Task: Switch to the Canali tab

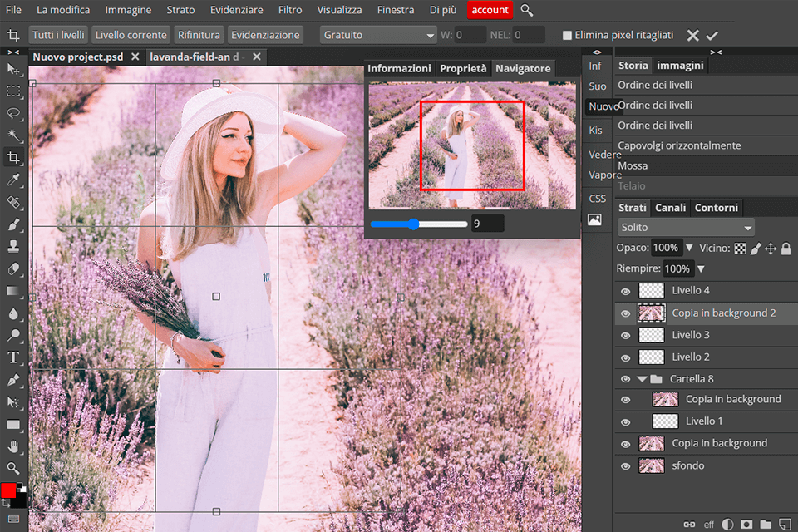Action: (670, 208)
